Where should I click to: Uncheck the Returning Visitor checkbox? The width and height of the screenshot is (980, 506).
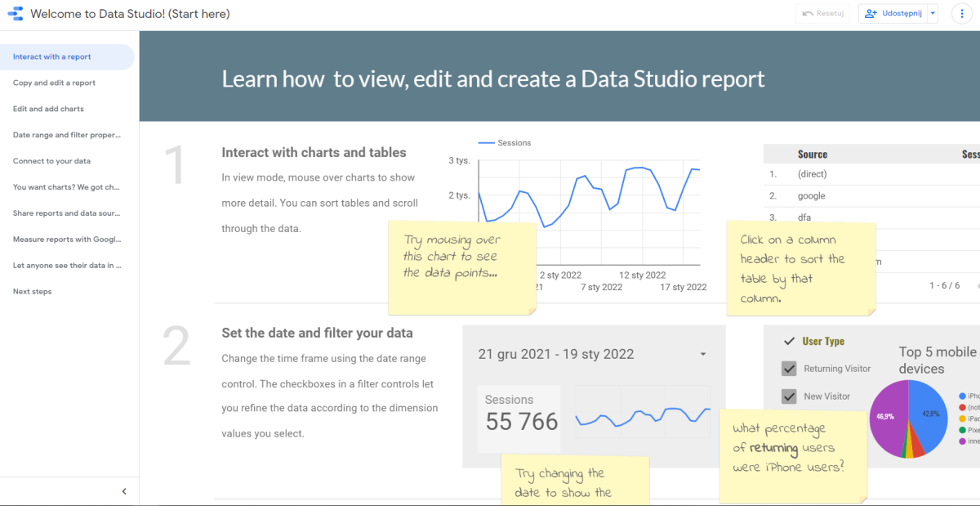click(x=789, y=369)
